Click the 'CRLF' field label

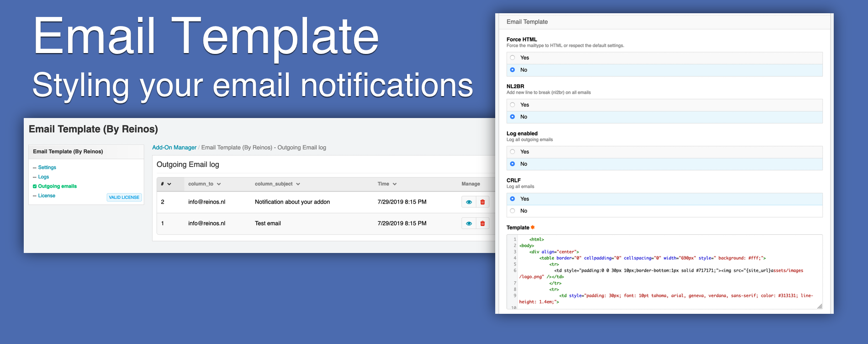click(x=513, y=180)
